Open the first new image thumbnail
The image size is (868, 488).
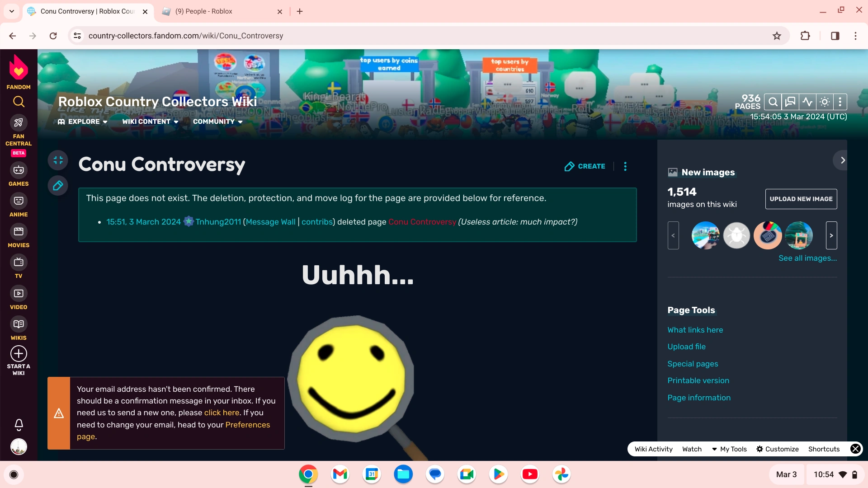705,235
